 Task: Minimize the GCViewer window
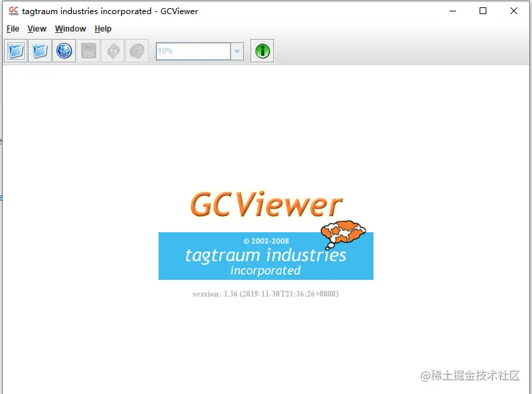(453, 11)
